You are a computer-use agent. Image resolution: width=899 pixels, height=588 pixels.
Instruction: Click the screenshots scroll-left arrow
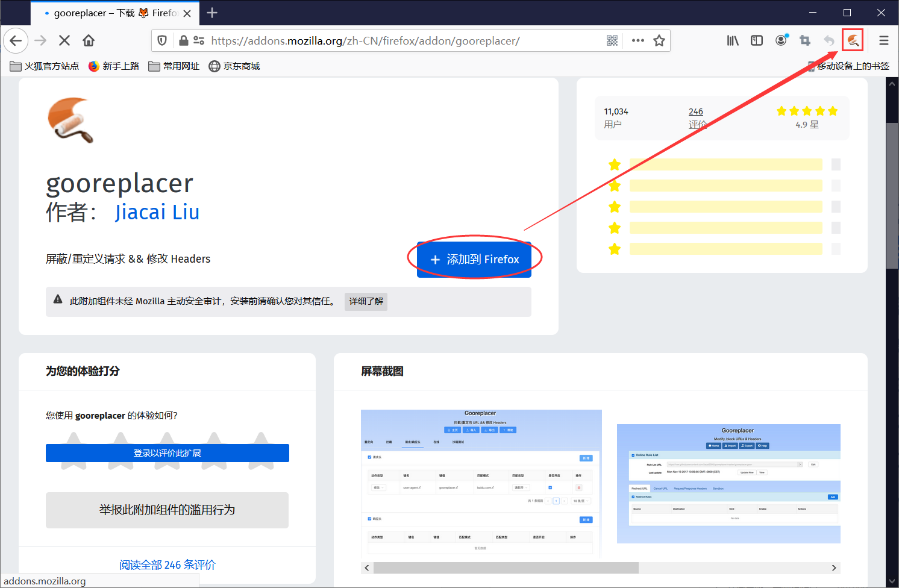coord(367,568)
